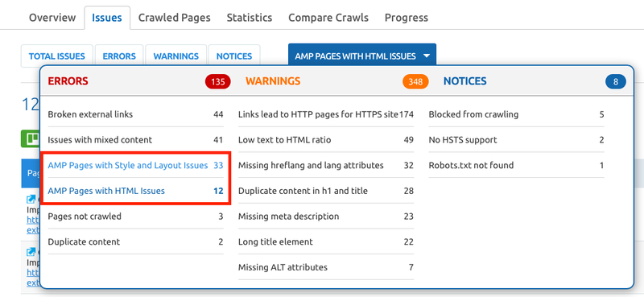Click the orange 348 warnings count badge
The width and height of the screenshot is (644, 297).
pyautogui.click(x=415, y=81)
